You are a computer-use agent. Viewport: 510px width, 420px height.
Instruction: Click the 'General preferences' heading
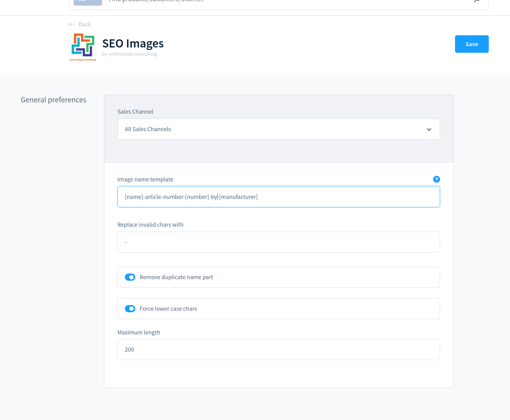tap(53, 100)
